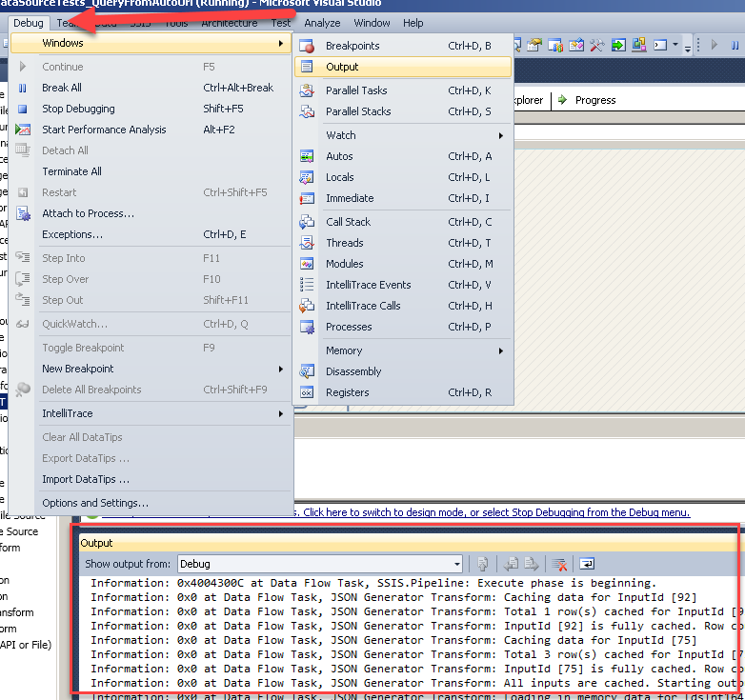Open the Registers window
Viewport: 745px width, 700px height.
click(x=403, y=392)
